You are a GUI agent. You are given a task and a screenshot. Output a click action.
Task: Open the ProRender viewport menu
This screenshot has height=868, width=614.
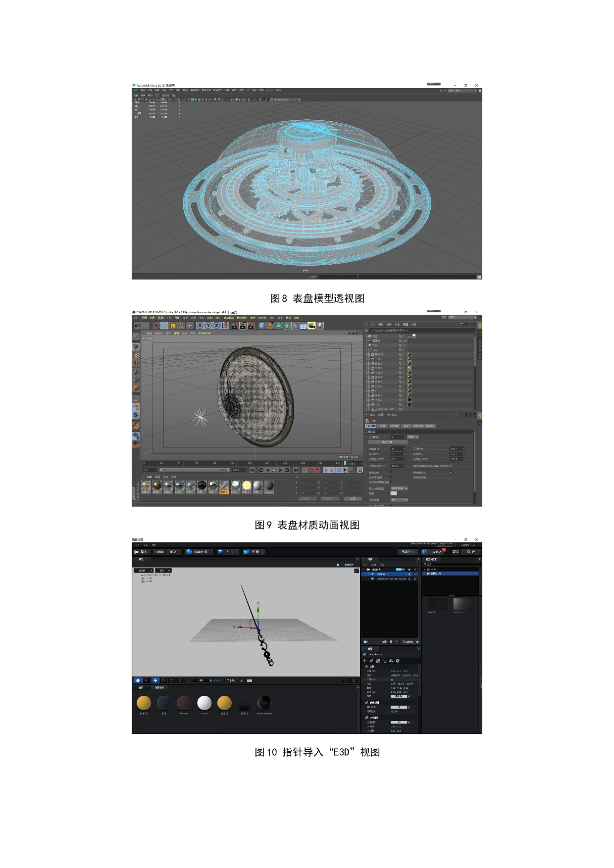click(205, 333)
